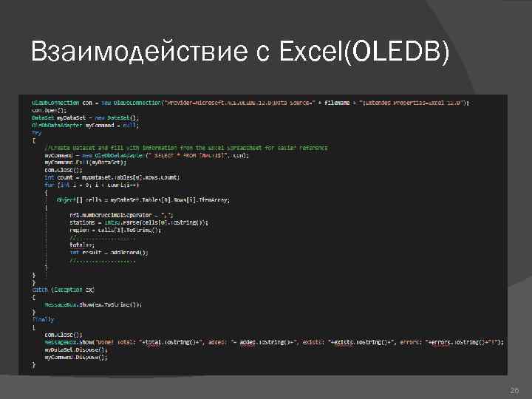Click the 'total++;' statement
This screenshot has height=399, width=532.
pyautogui.click(x=82, y=245)
